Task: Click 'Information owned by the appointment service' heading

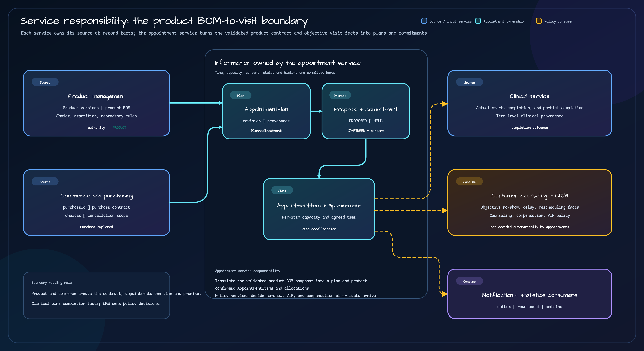Action: coord(288,63)
